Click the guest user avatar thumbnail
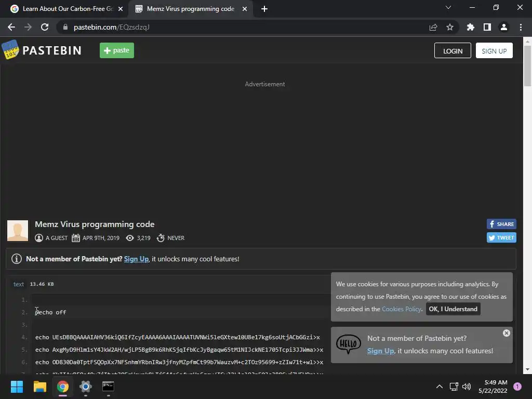Viewport: 532px width, 399px height. click(x=18, y=231)
